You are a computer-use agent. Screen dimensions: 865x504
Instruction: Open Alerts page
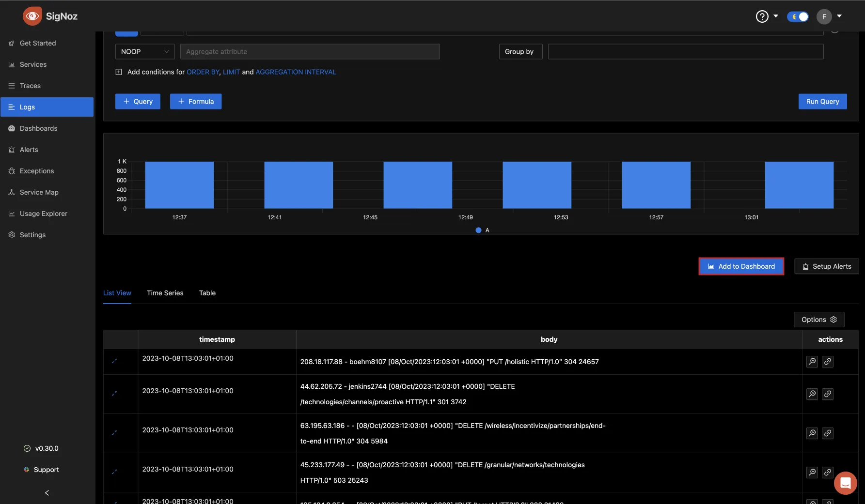click(47, 150)
